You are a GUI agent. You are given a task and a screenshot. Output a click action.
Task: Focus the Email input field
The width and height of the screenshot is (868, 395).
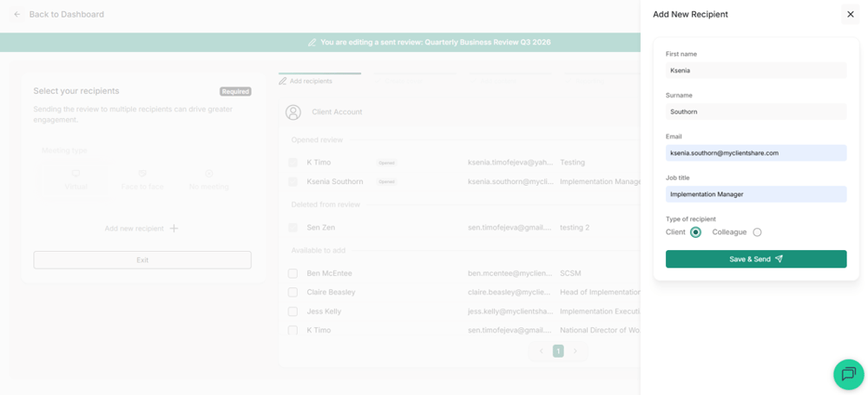756,153
